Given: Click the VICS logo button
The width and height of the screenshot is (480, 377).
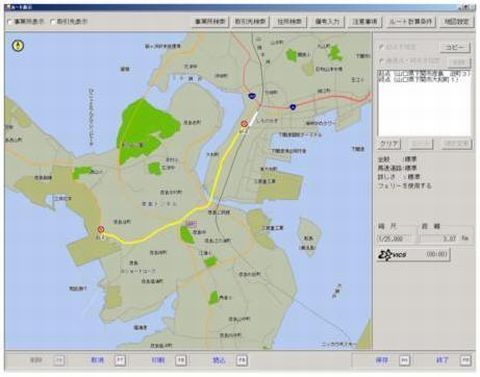Looking at the screenshot, I should click(x=414, y=255).
